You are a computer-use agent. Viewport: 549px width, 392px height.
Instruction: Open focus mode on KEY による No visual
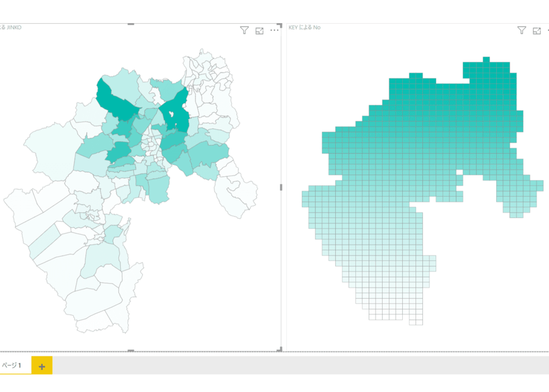(x=537, y=31)
